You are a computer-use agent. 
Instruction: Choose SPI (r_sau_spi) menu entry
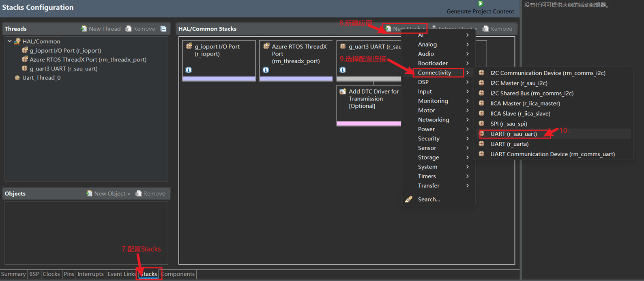click(x=509, y=123)
